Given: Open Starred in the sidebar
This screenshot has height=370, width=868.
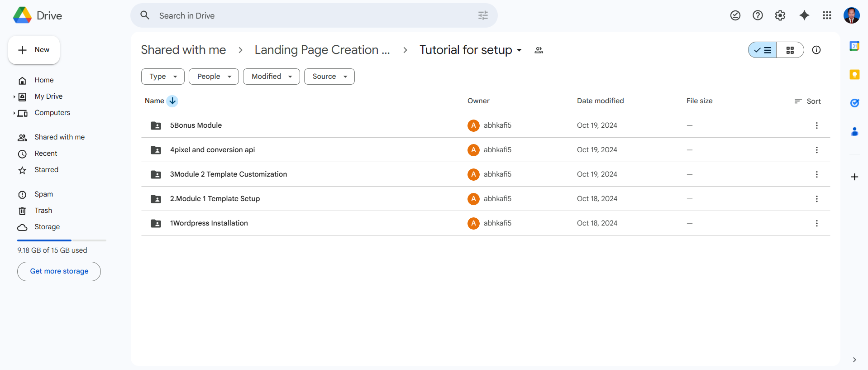Looking at the screenshot, I should click(x=46, y=170).
